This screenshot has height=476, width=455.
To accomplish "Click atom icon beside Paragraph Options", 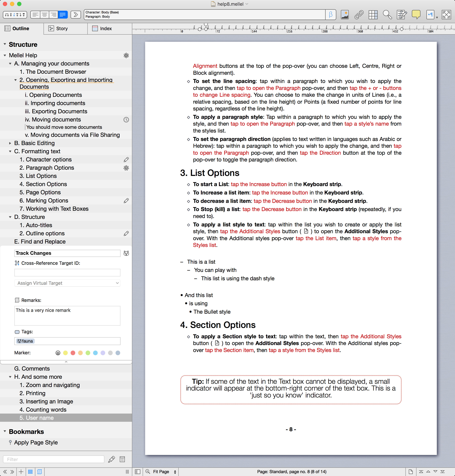I will (126, 168).
